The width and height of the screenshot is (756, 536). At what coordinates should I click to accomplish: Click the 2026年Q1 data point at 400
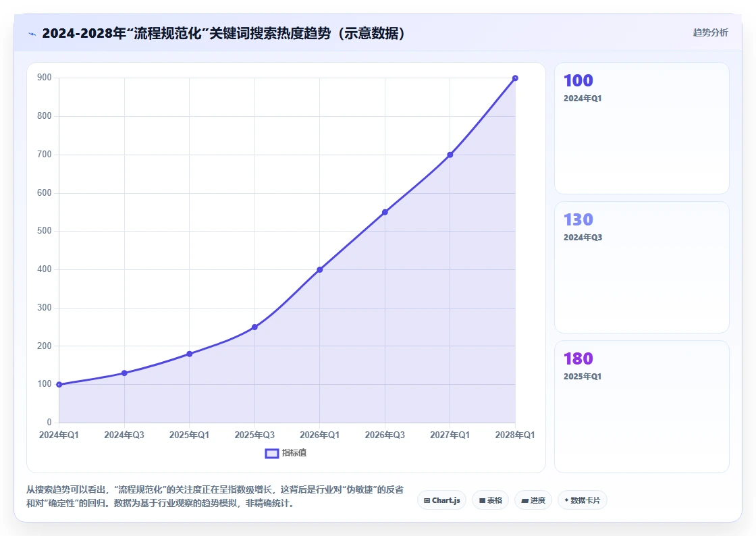coord(320,270)
